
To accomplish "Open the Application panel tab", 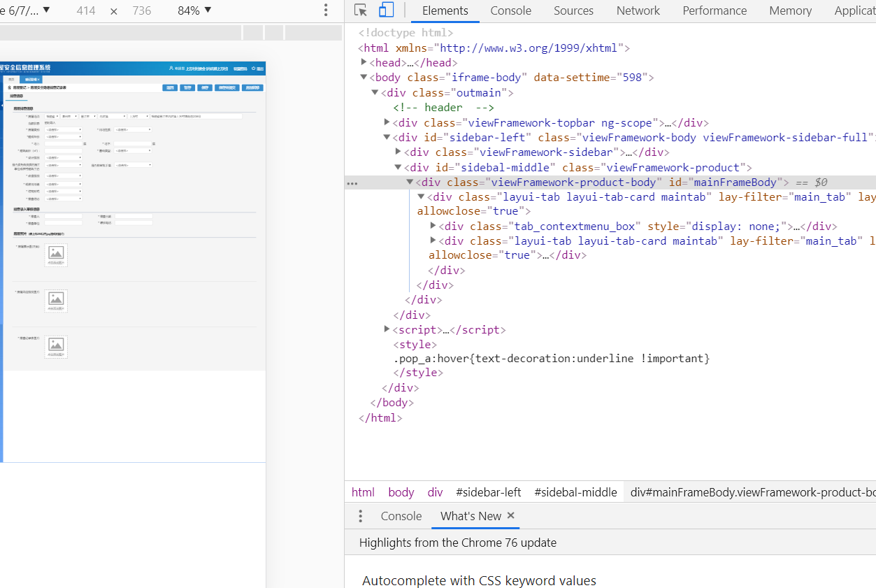I will click(x=854, y=10).
